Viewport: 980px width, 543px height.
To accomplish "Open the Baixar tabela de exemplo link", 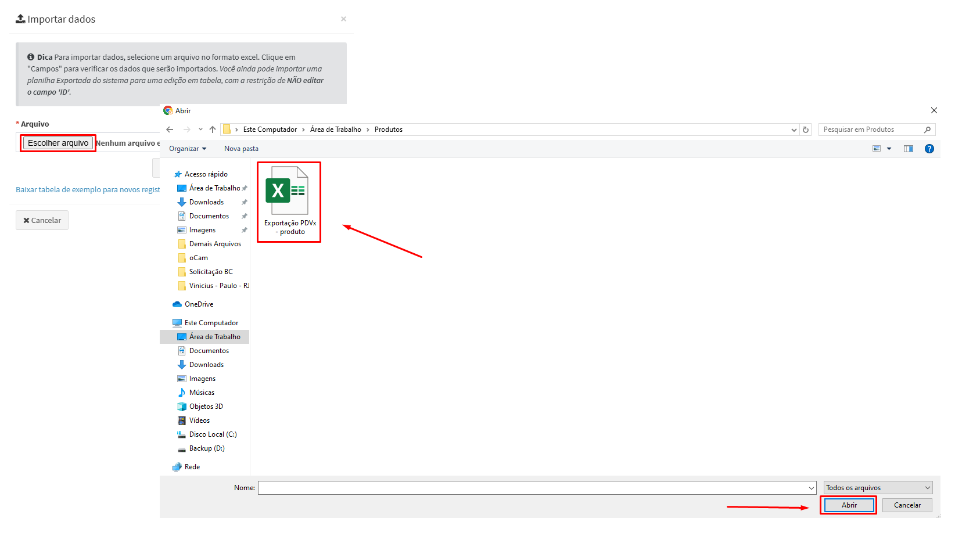I will click(88, 190).
